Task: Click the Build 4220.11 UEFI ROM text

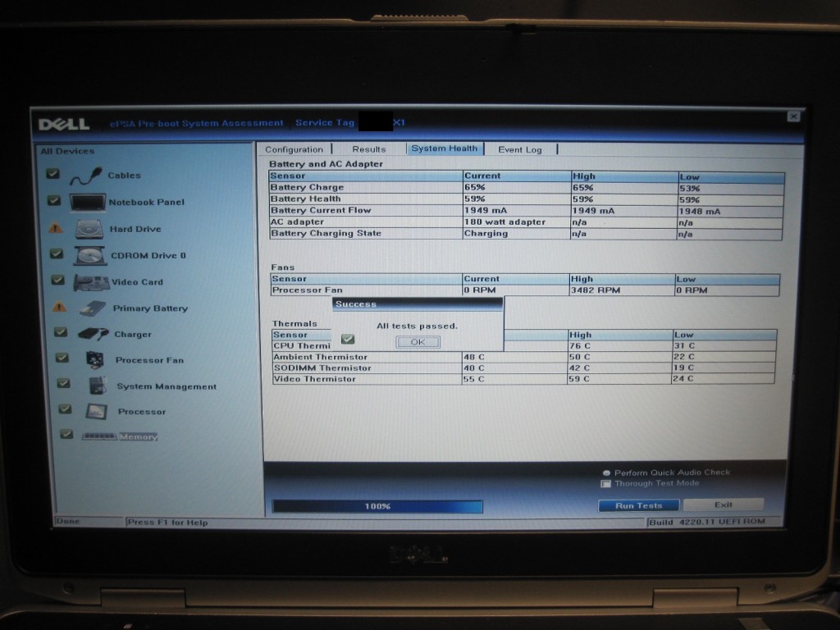Action: click(x=707, y=522)
